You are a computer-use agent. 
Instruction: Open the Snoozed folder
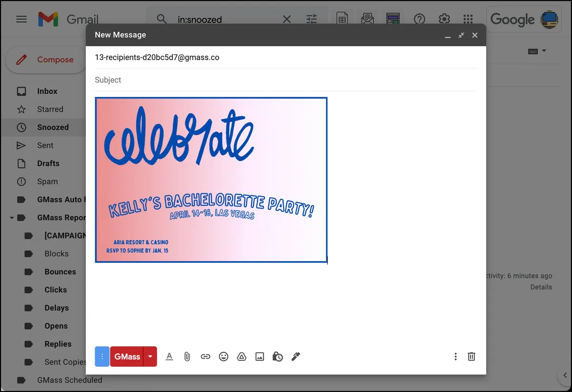[x=53, y=127]
